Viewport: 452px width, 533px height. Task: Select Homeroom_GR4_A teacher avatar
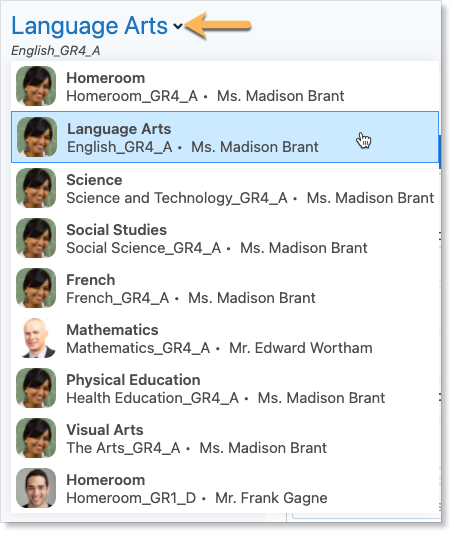tap(36, 86)
